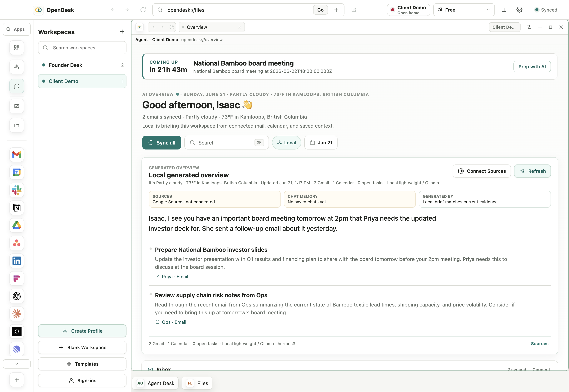569x392 pixels.
Task: Click the Create Profile button
Action: (x=82, y=331)
